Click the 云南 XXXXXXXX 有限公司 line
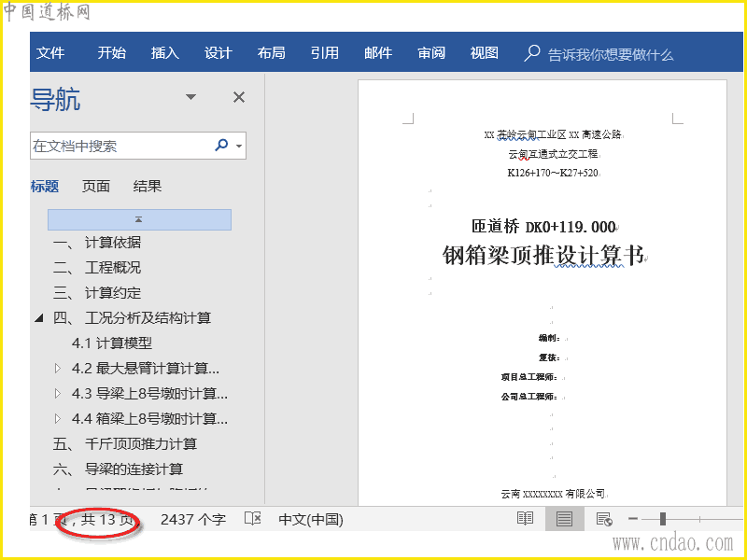747x560 pixels. point(553,494)
